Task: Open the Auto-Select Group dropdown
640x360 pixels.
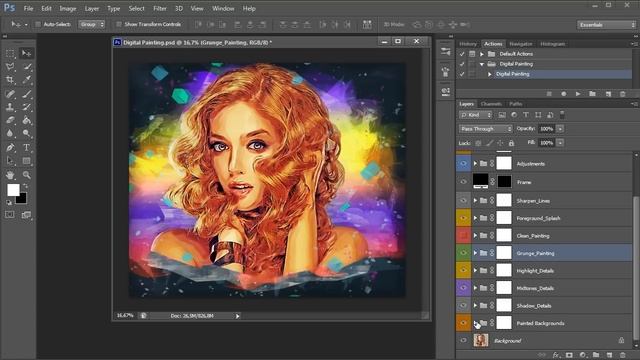Action: (91, 24)
